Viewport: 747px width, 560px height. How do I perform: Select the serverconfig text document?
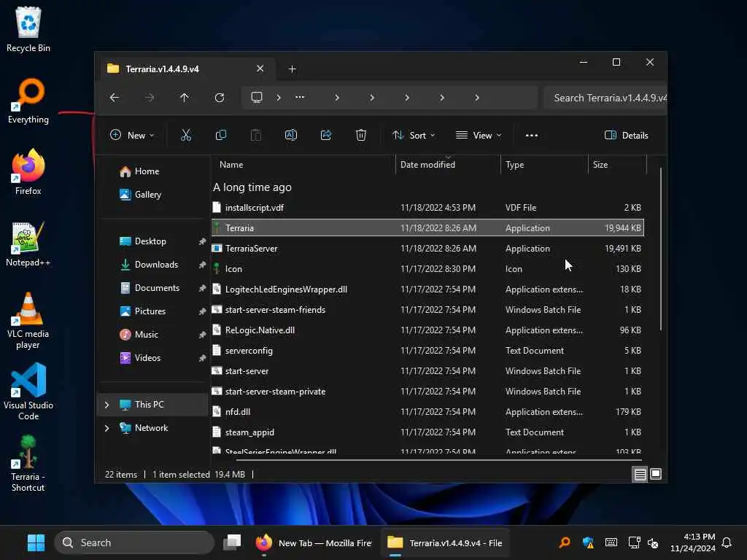(x=427, y=351)
